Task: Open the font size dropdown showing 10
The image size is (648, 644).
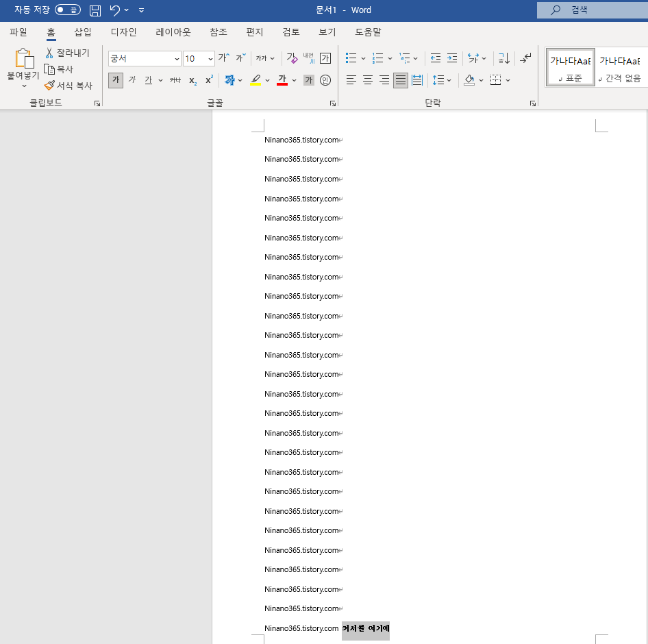Action: 210,59
